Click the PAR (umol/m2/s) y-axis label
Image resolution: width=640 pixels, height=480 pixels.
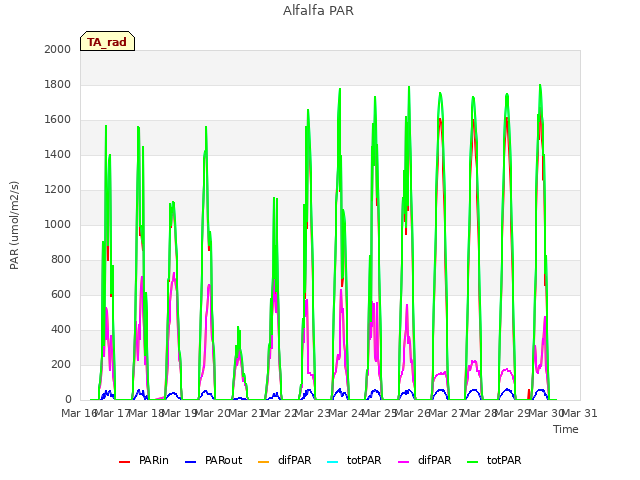click(14, 225)
